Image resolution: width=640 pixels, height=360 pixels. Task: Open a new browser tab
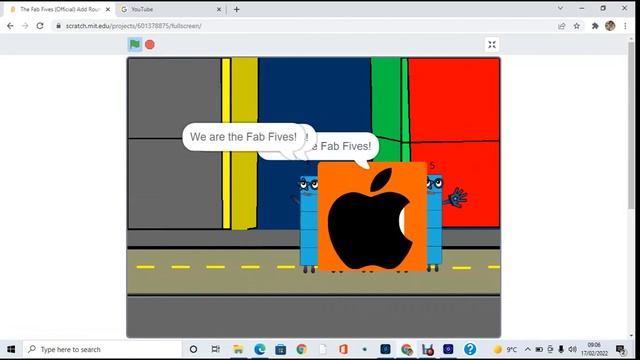point(236,9)
